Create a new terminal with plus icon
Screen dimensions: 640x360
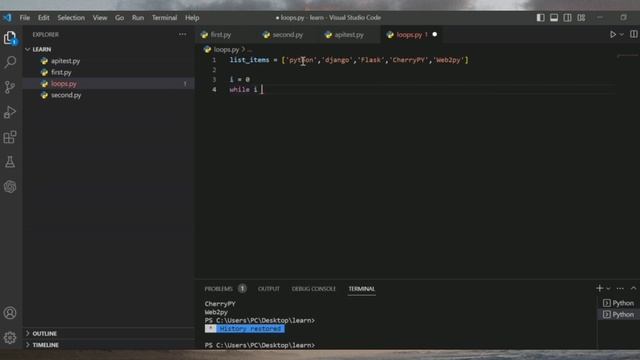pyautogui.click(x=599, y=289)
